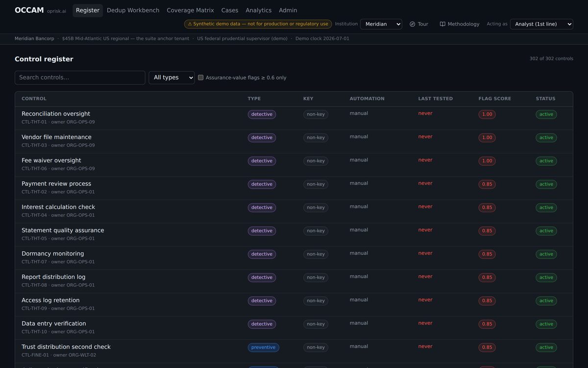Click the Methodology book icon
This screenshot has height=368, width=588.
[x=442, y=24]
